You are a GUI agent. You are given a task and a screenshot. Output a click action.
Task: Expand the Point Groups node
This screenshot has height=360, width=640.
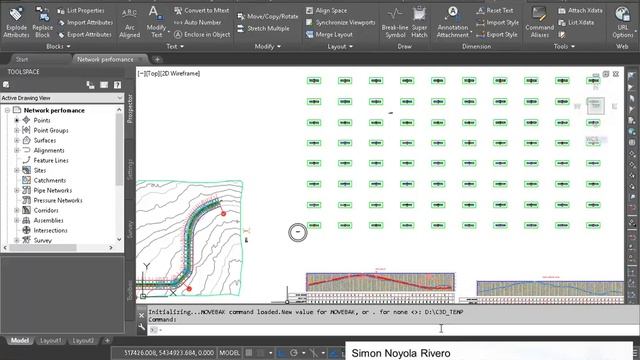(17, 130)
